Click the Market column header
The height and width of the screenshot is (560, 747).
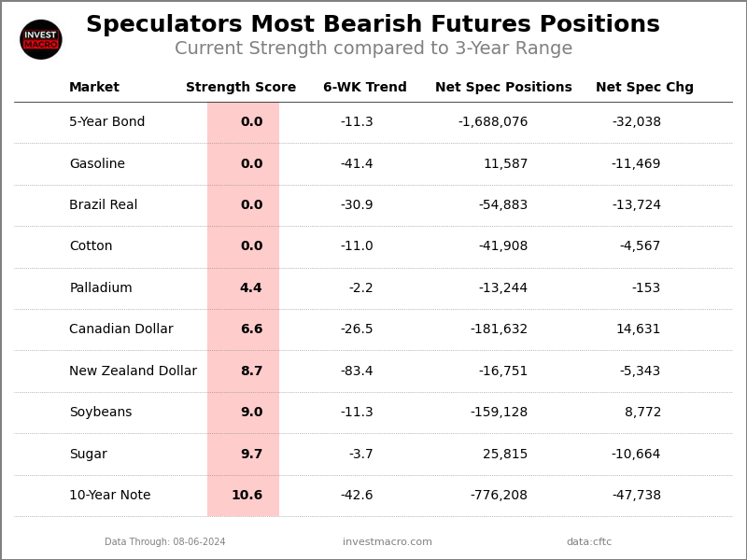(94, 88)
